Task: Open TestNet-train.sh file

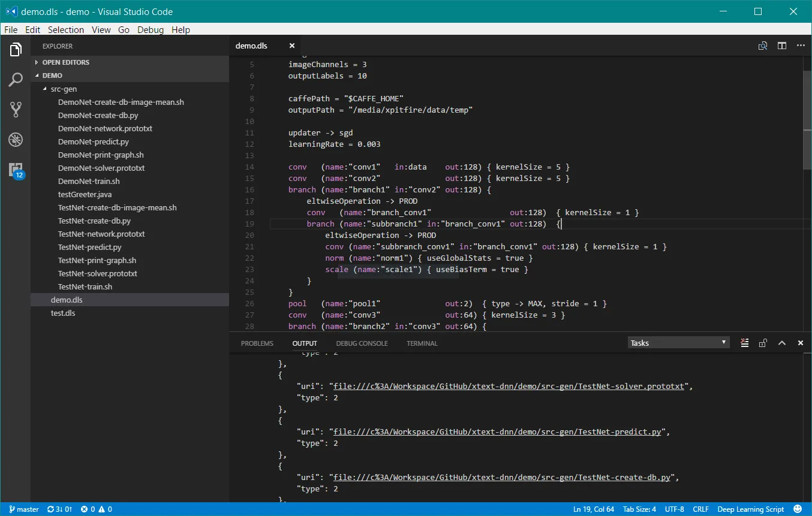Action: 85,286
